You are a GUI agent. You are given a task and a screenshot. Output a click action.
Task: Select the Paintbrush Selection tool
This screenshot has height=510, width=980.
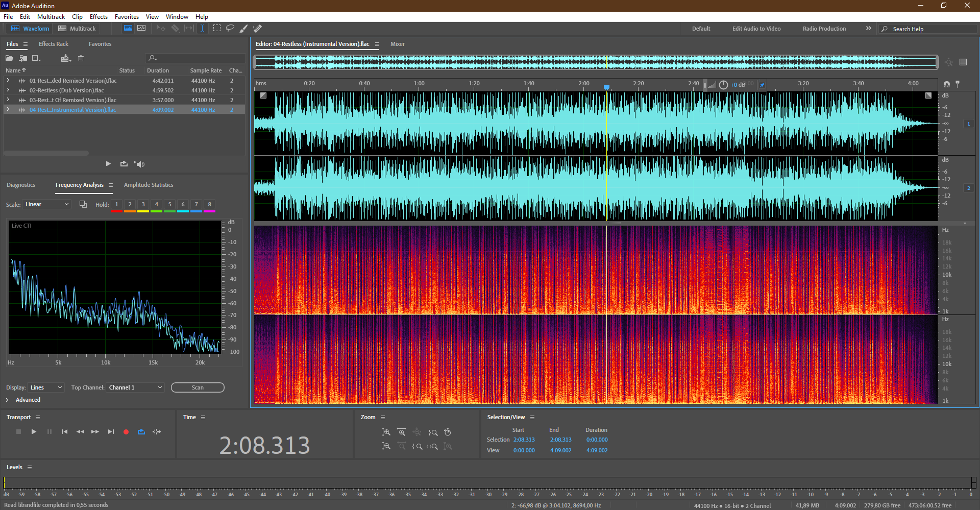click(x=244, y=29)
